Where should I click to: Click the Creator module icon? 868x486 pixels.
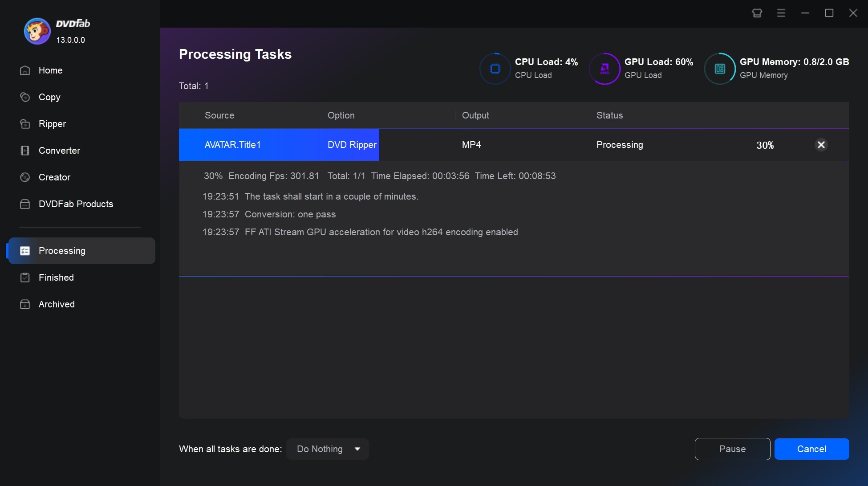pyautogui.click(x=24, y=177)
